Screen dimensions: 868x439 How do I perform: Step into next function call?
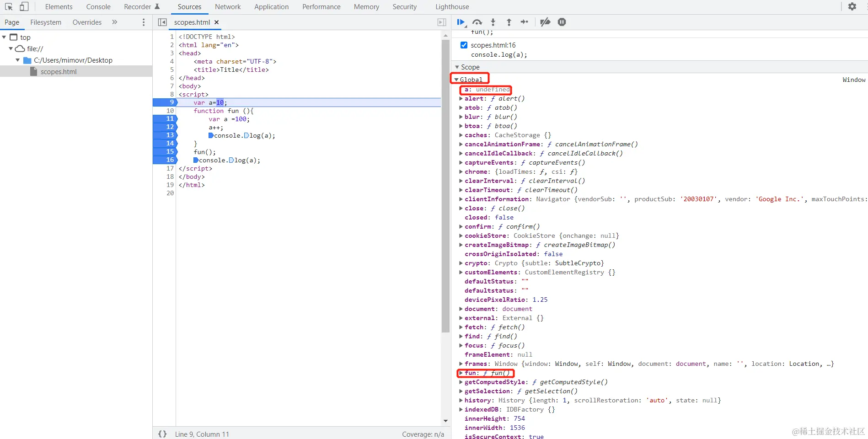click(x=493, y=22)
